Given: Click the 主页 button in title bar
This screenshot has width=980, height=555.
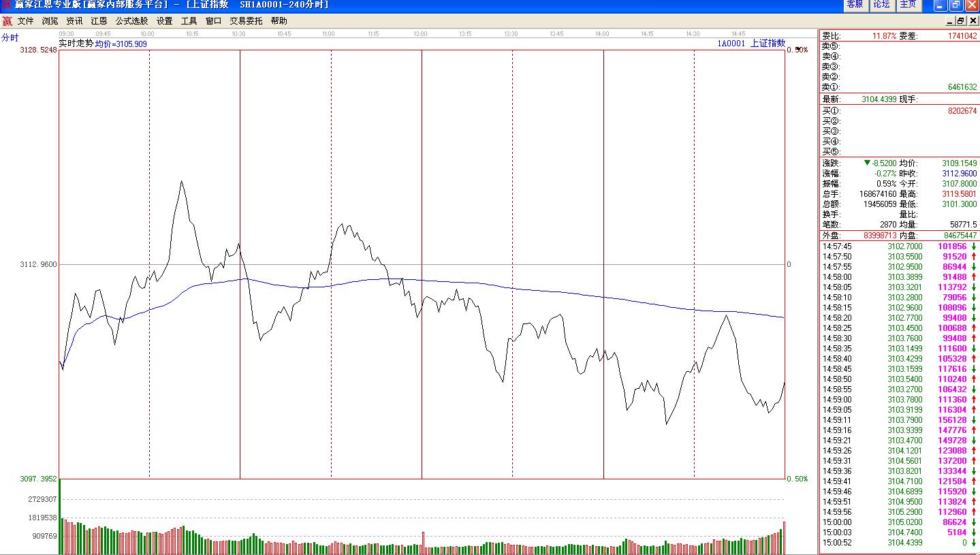Looking at the screenshot, I should pos(908,5).
